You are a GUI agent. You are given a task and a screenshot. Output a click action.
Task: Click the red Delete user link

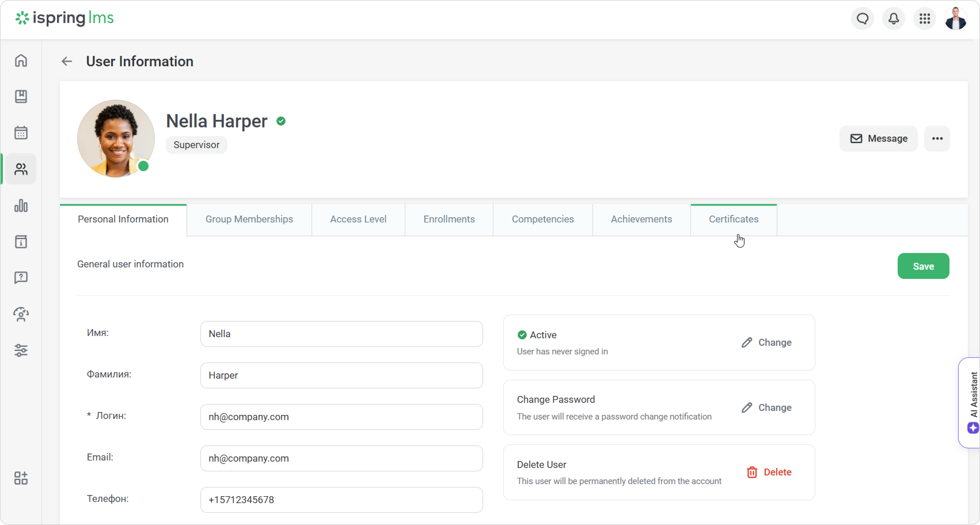click(x=769, y=472)
